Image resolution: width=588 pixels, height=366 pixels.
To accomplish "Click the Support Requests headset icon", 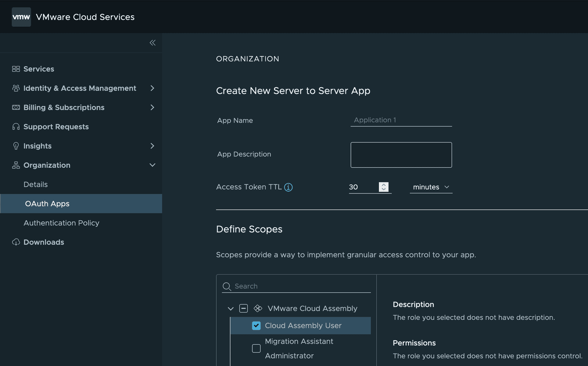I will tap(16, 127).
